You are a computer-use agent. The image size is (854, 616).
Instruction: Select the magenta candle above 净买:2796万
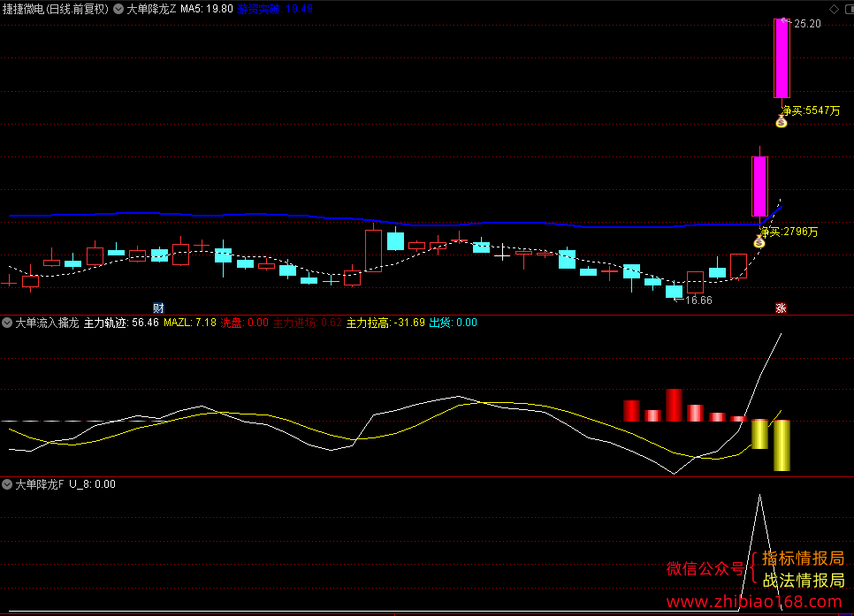759,186
